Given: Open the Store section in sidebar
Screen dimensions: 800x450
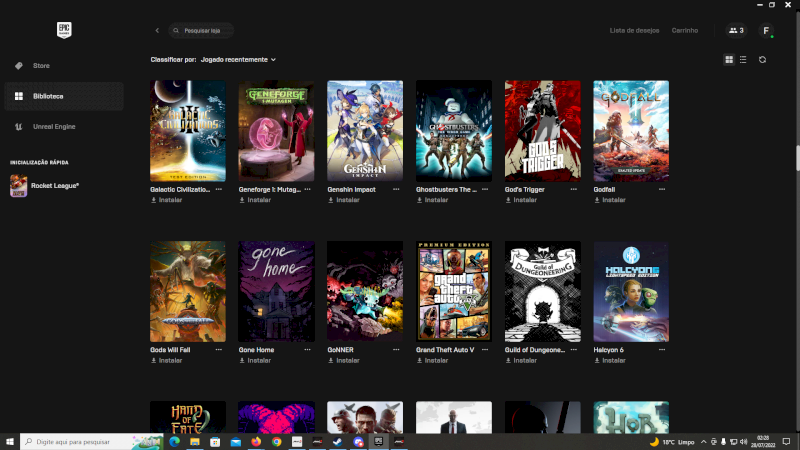Looking at the screenshot, I should click(41, 66).
